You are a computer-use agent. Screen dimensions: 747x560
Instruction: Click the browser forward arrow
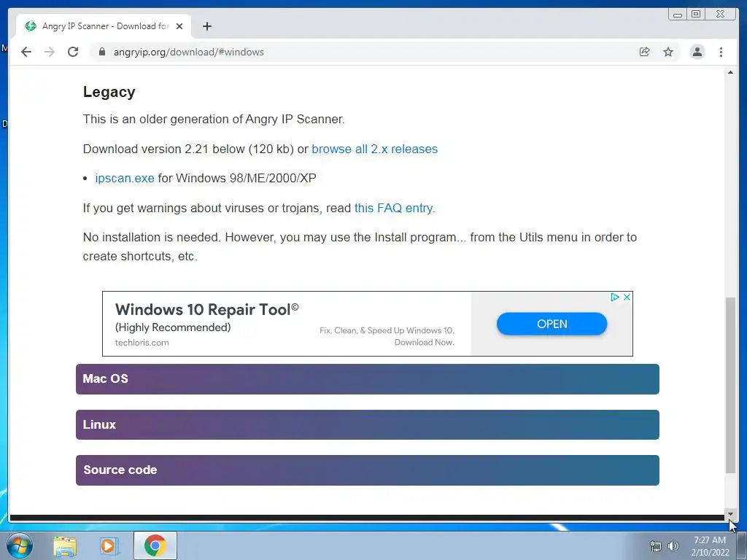[x=50, y=52]
